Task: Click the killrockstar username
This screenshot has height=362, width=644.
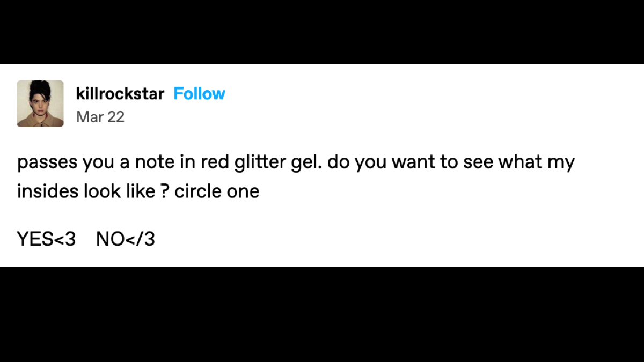Action: coord(120,94)
